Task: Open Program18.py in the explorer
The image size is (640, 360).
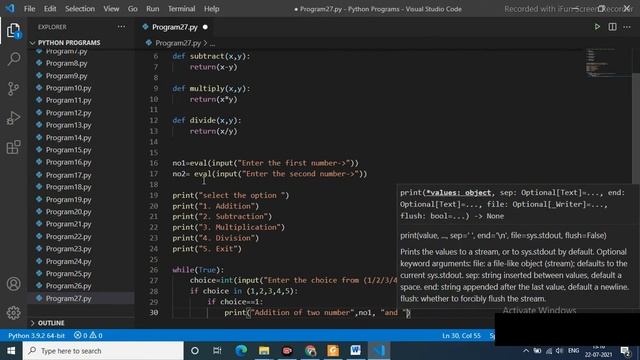Action: pos(69,187)
